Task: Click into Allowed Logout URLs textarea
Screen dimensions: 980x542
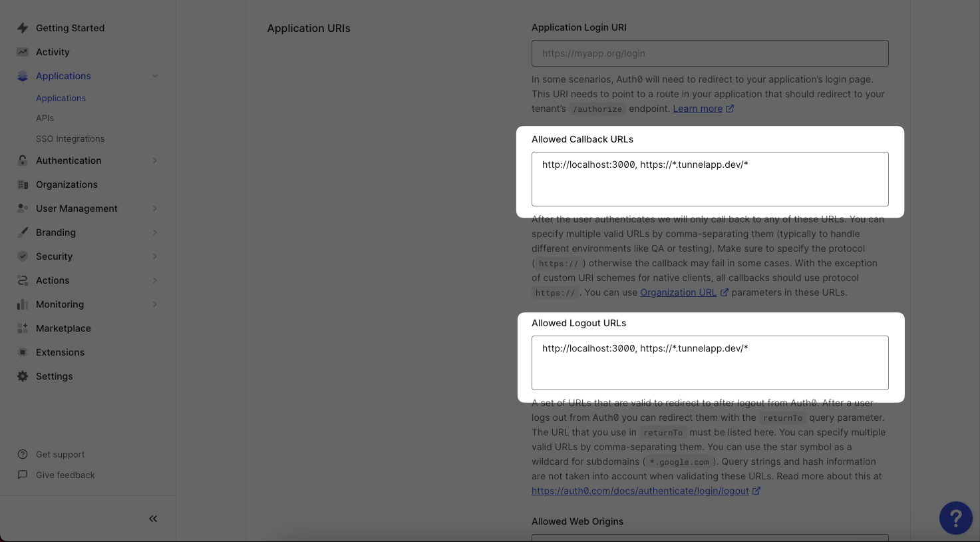Action: pyautogui.click(x=710, y=363)
